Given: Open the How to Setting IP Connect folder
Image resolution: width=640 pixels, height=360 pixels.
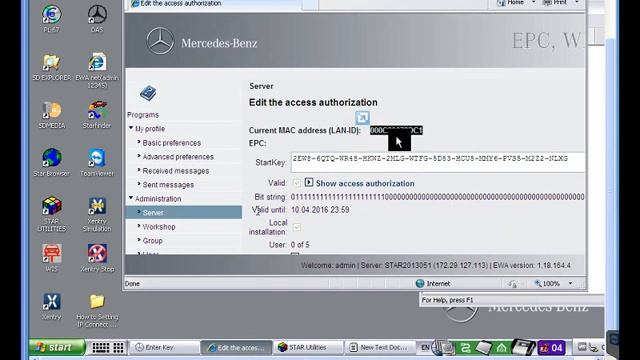Looking at the screenshot, I should [97, 310].
